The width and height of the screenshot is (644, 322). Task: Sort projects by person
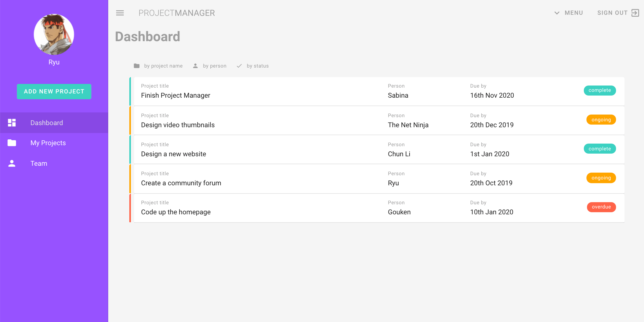(x=214, y=66)
